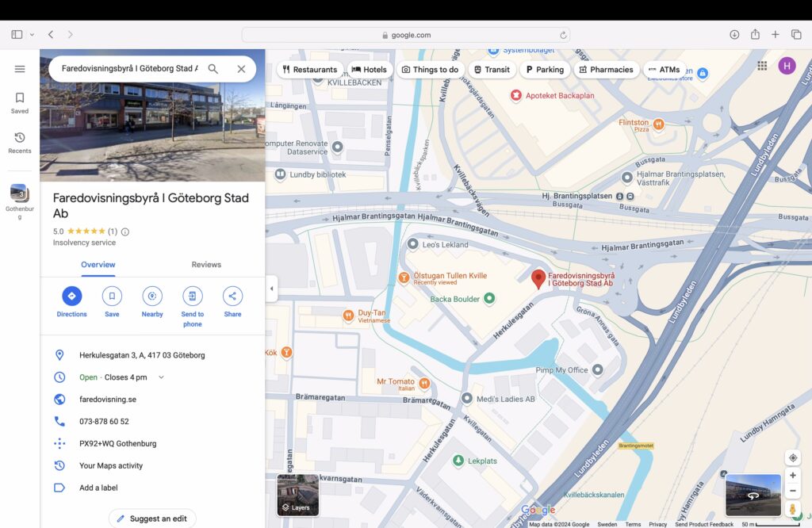The width and height of the screenshot is (812, 528).
Task: Open Google apps grid
Action: (x=762, y=66)
